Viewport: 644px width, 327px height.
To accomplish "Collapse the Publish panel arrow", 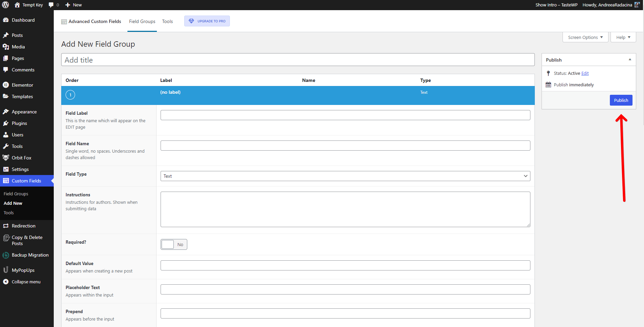I will (x=630, y=60).
